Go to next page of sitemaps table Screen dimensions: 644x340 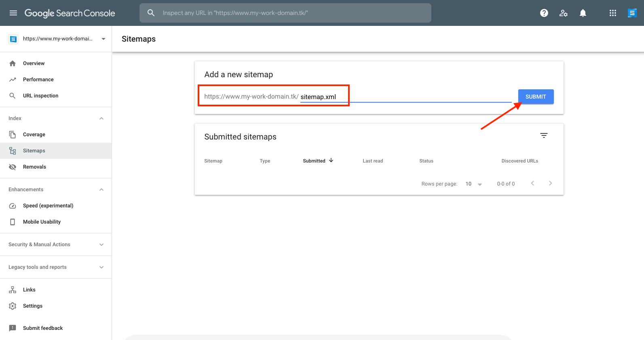pyautogui.click(x=550, y=183)
